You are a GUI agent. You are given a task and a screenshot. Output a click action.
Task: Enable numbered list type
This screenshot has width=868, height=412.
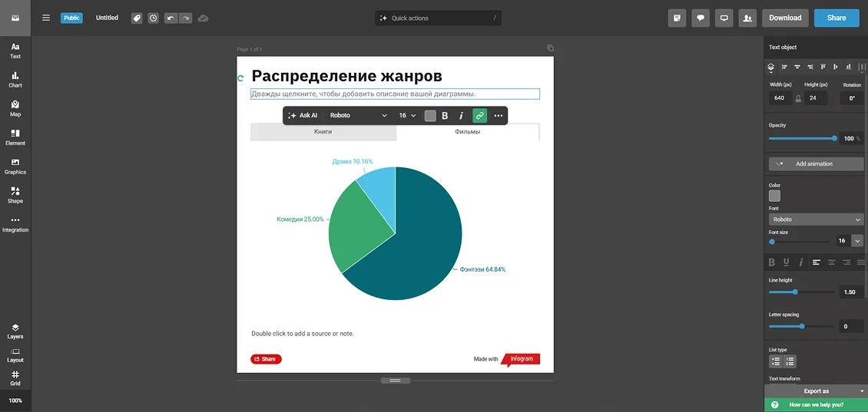point(790,361)
